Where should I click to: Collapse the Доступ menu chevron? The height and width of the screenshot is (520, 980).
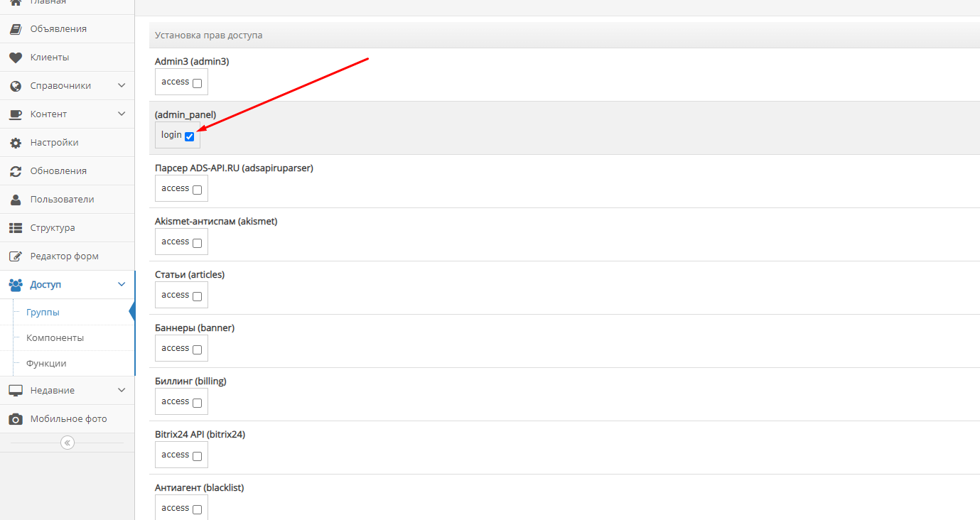tap(122, 284)
